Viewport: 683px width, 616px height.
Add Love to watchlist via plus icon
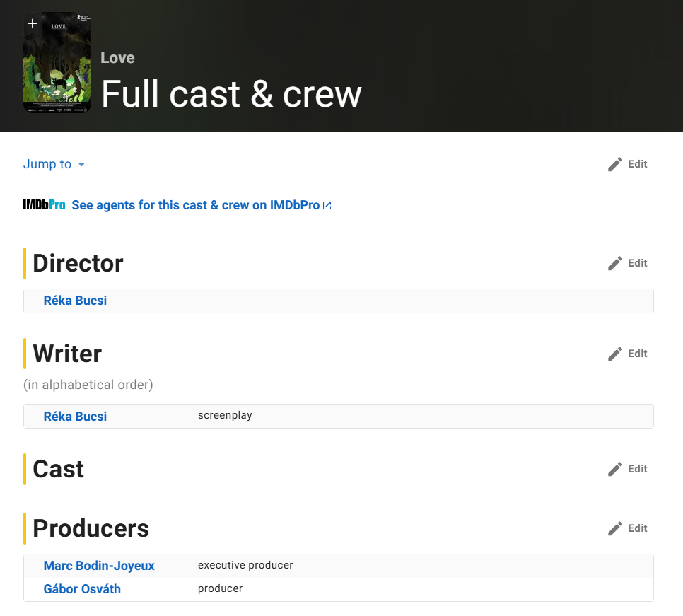(x=33, y=23)
